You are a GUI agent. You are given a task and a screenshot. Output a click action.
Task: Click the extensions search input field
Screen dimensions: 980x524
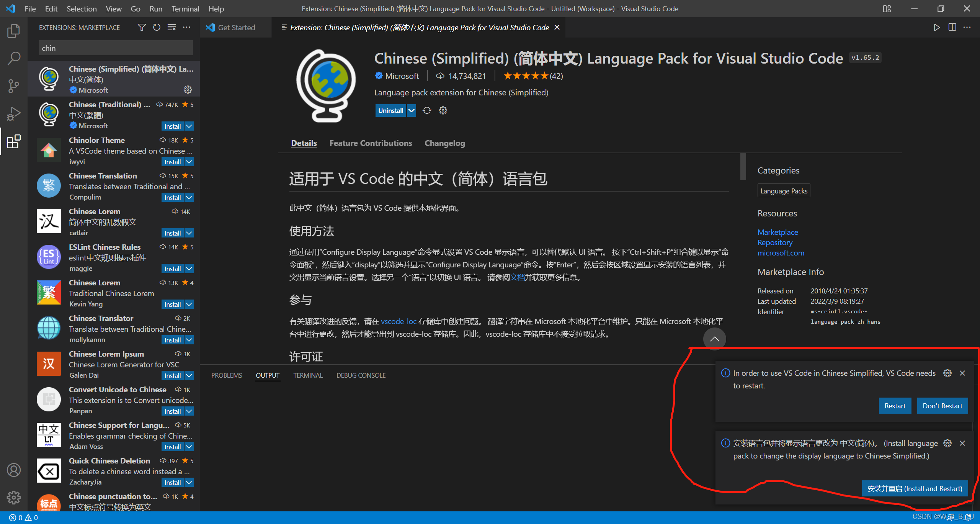(x=116, y=48)
